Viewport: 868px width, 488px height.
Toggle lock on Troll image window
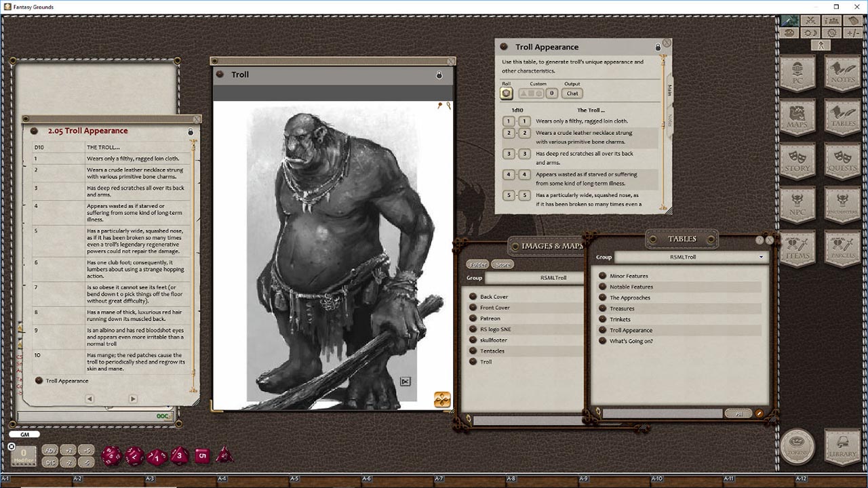[439, 75]
